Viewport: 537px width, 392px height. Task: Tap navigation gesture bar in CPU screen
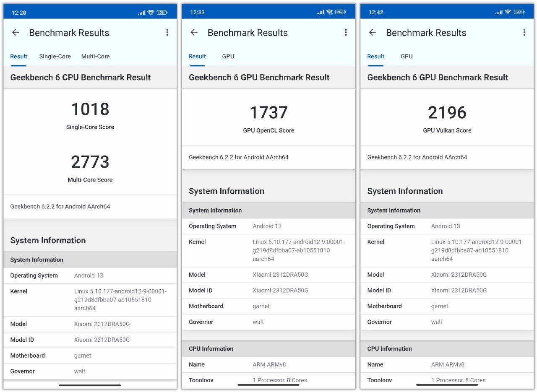[x=90, y=385]
